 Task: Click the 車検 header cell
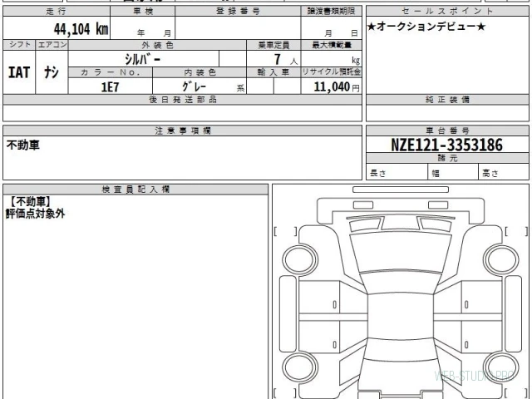[143, 11]
